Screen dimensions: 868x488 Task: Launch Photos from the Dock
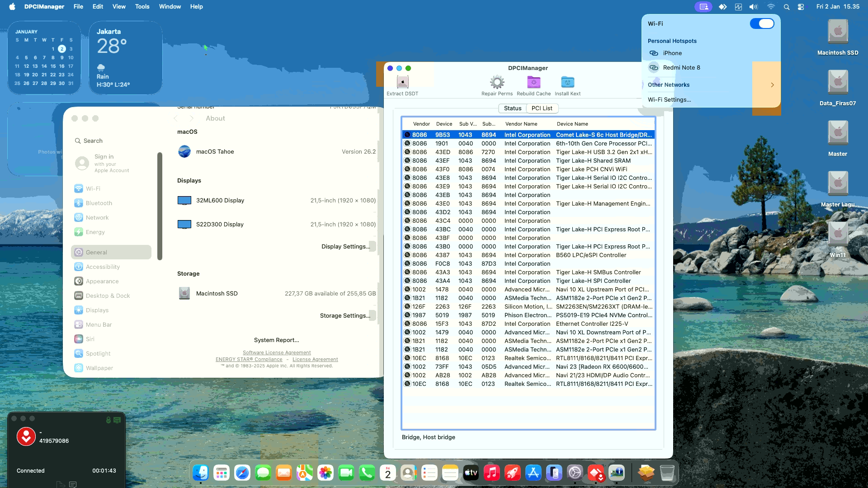pos(325,473)
